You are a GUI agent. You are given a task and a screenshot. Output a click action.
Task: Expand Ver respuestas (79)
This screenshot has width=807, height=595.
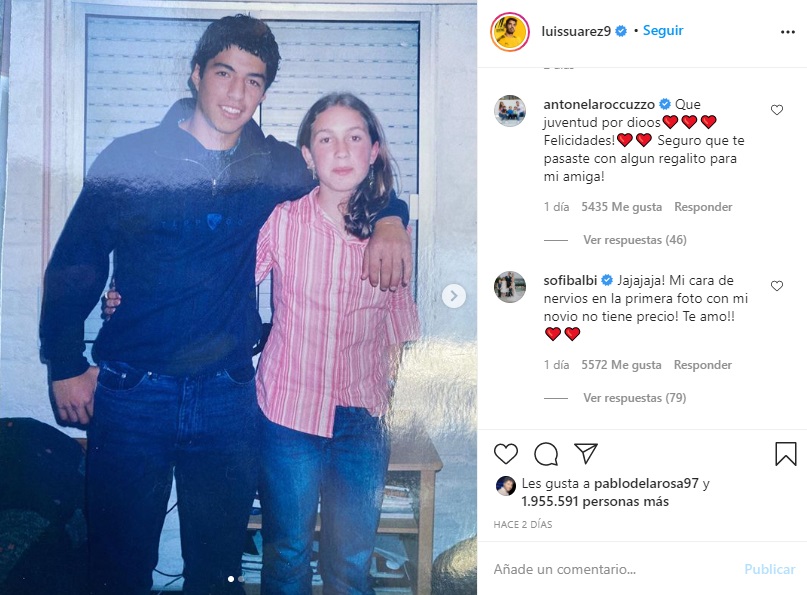coord(635,398)
